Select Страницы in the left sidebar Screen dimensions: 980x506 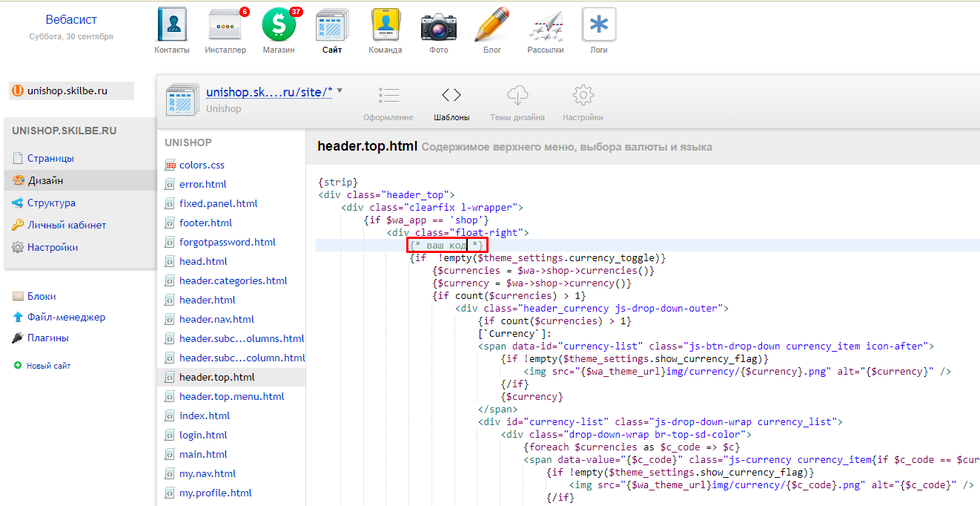[50, 158]
